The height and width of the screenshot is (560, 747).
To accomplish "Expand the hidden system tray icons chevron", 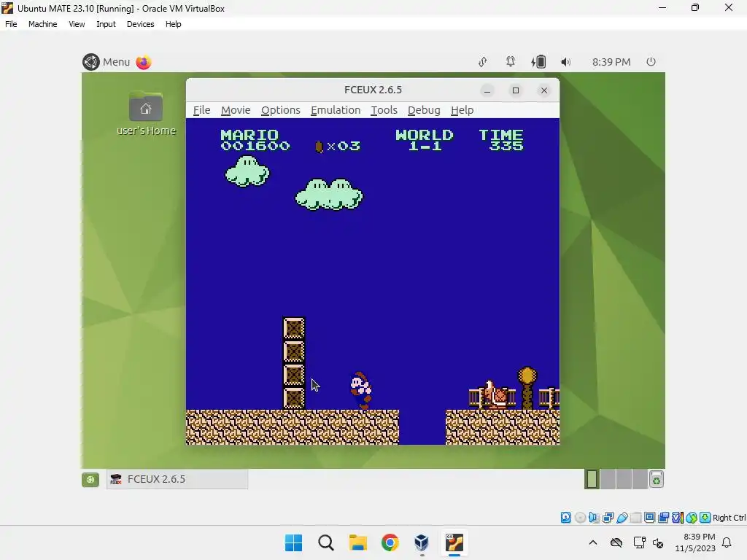I will [x=592, y=542].
